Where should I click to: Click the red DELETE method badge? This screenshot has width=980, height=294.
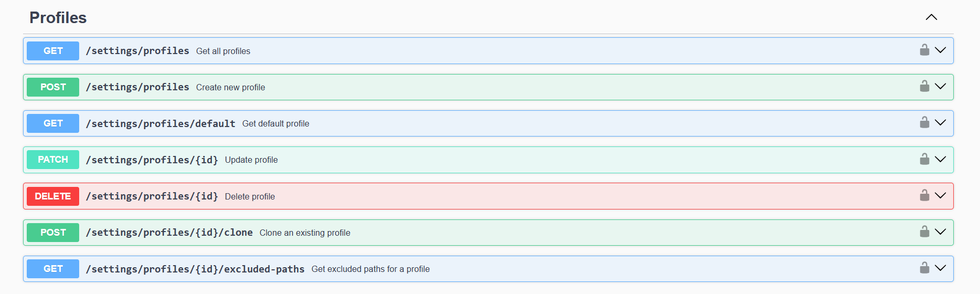(x=53, y=196)
